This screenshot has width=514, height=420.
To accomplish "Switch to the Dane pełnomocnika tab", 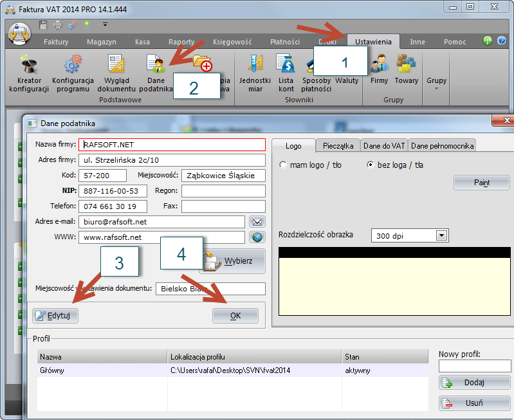I will (442, 146).
